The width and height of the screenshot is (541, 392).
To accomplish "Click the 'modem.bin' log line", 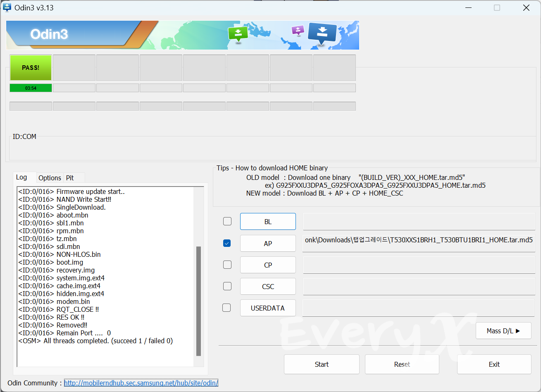I will 54,301.
